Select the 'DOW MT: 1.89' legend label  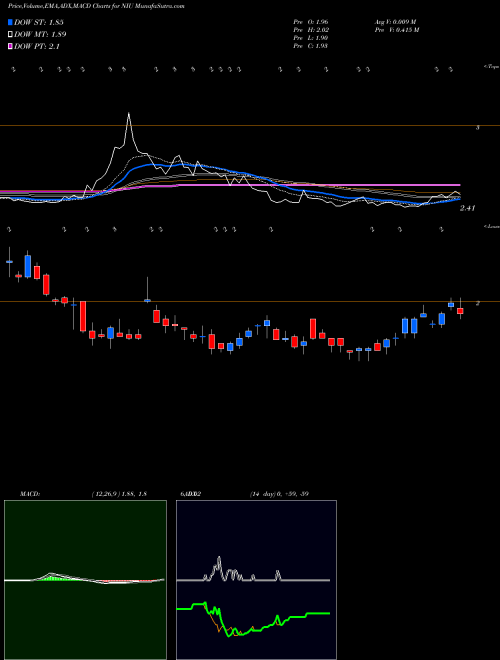coord(40,35)
